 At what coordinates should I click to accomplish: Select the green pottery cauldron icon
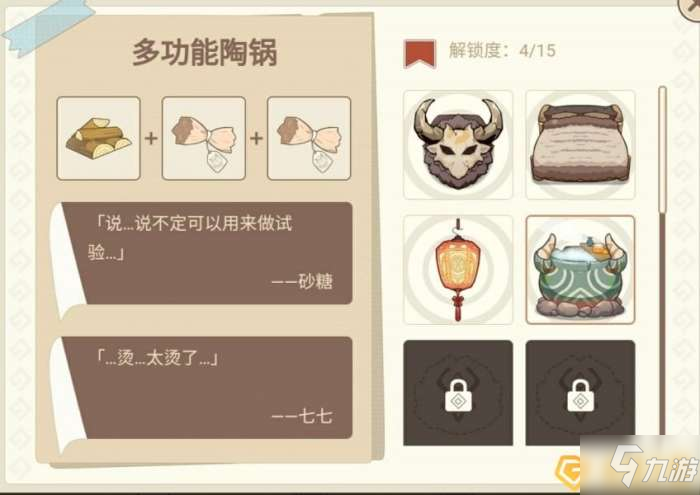click(580, 270)
